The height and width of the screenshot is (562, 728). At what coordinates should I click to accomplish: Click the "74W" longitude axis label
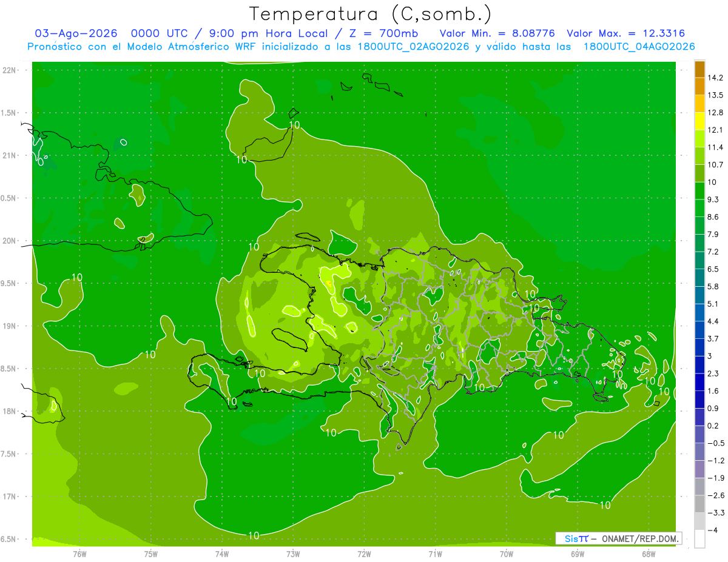pyautogui.click(x=221, y=554)
